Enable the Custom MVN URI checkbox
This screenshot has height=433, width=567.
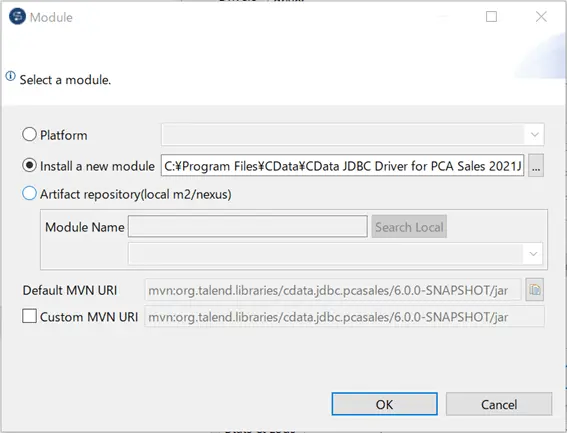(x=29, y=316)
